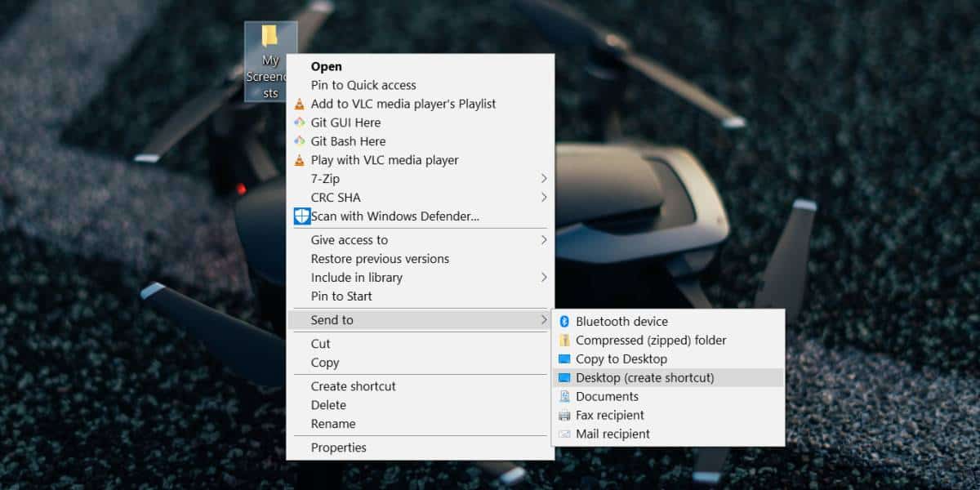The image size is (980, 490).
Task: Expand the CRC SHA submenu arrow
Action: point(544,198)
